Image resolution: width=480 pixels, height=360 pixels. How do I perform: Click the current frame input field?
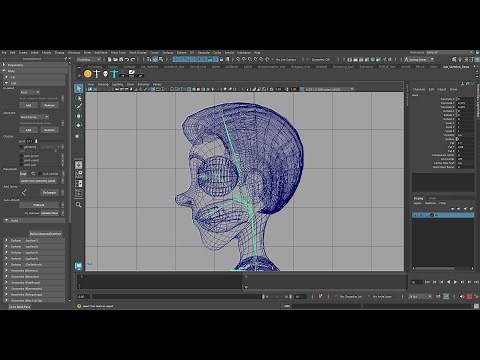[x=417, y=282]
